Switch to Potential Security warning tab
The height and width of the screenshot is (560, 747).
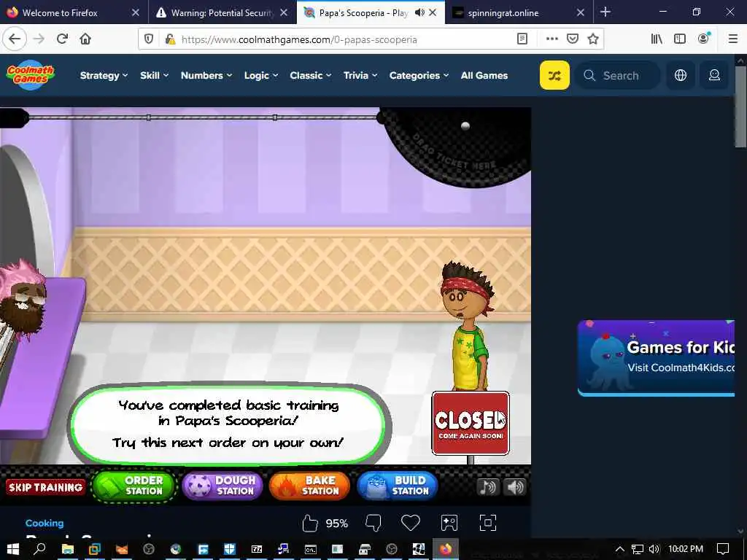[x=222, y=13]
